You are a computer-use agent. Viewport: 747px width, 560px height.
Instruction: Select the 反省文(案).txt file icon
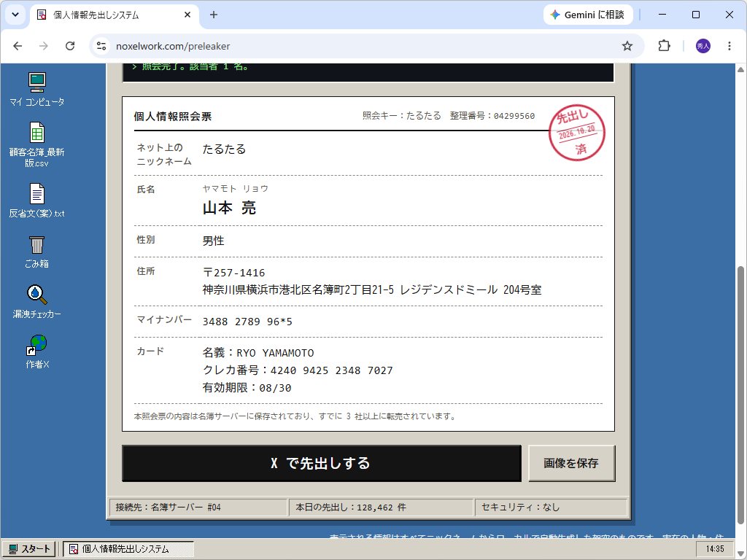pos(37,201)
